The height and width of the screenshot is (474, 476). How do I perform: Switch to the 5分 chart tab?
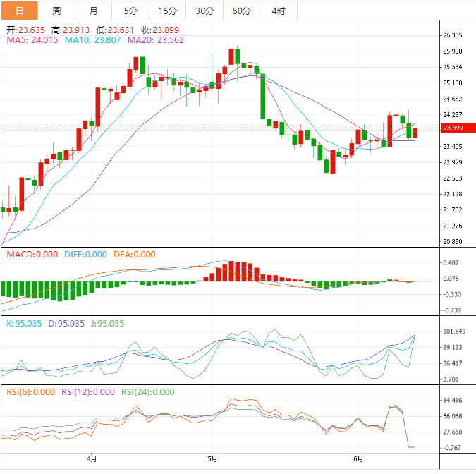click(130, 11)
